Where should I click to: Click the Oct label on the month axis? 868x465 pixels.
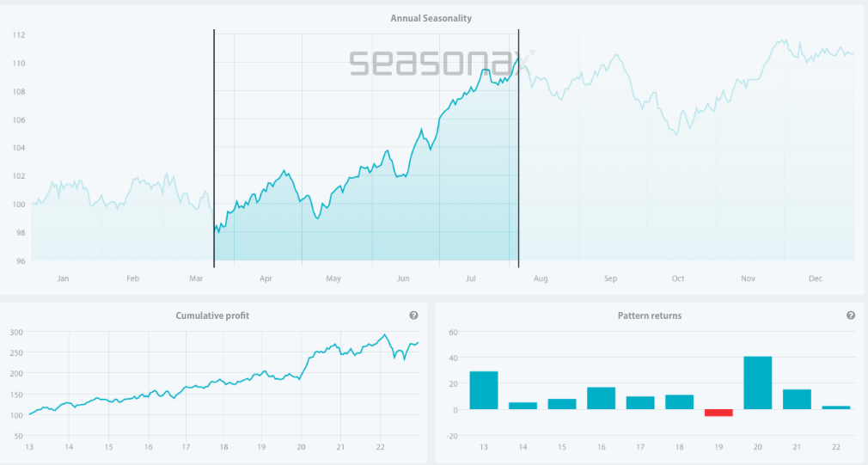678,278
